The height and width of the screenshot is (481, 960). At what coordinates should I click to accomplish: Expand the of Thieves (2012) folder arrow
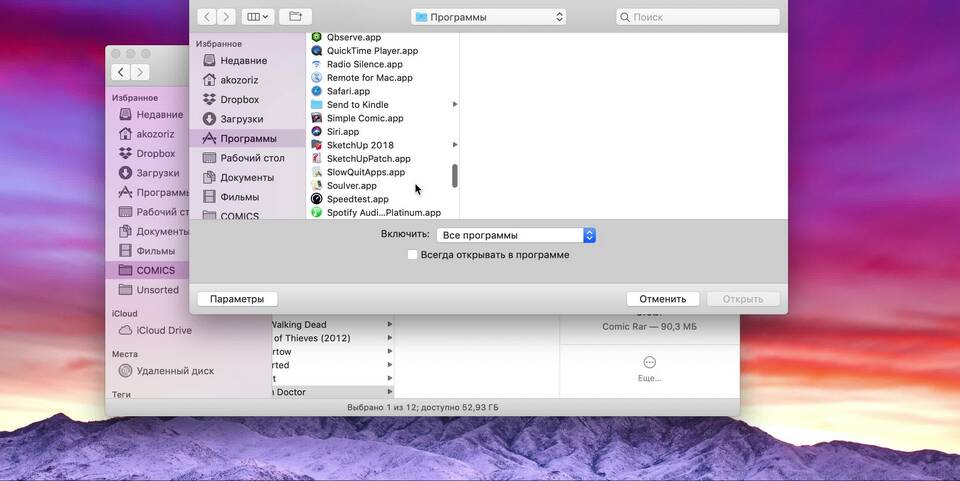click(390, 338)
